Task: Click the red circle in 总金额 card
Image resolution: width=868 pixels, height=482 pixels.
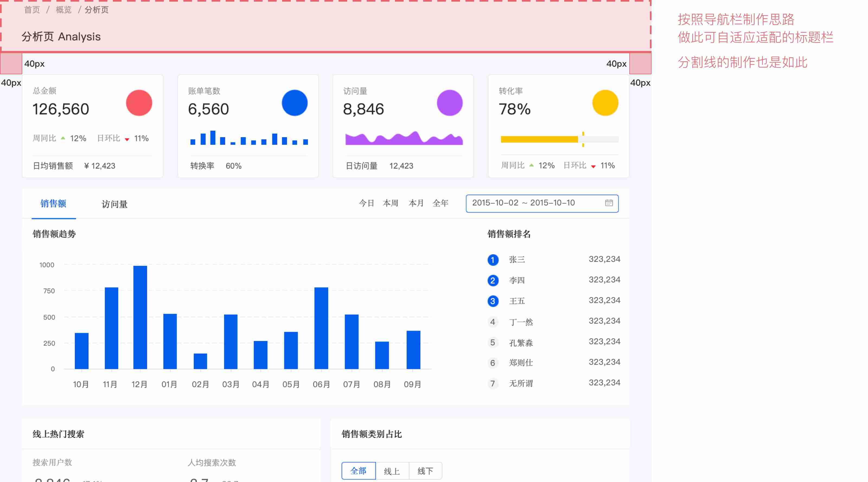Action: click(x=139, y=103)
